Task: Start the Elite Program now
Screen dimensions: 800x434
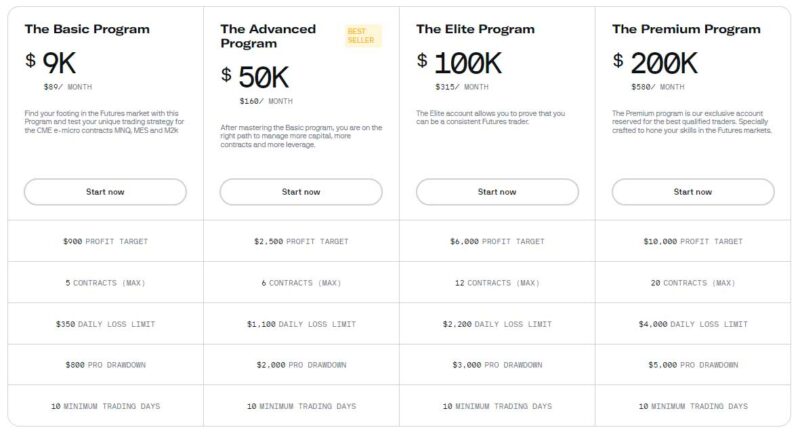Action: (x=497, y=192)
